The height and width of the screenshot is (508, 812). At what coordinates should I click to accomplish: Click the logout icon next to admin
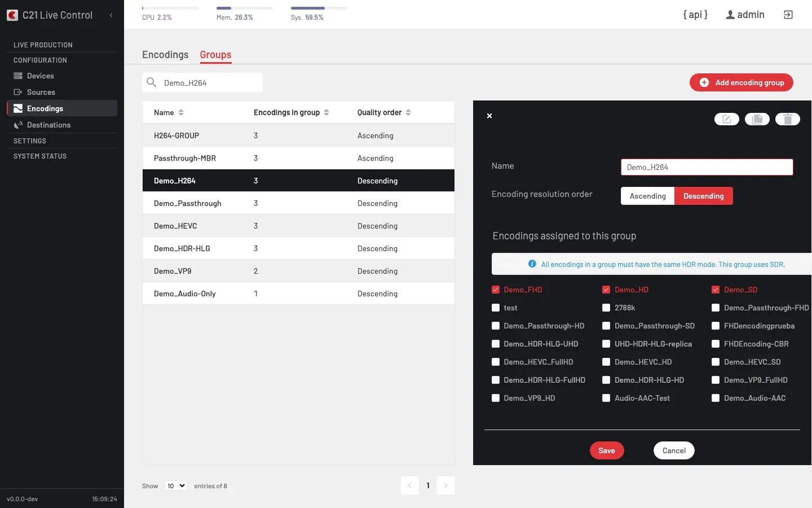[x=788, y=15]
